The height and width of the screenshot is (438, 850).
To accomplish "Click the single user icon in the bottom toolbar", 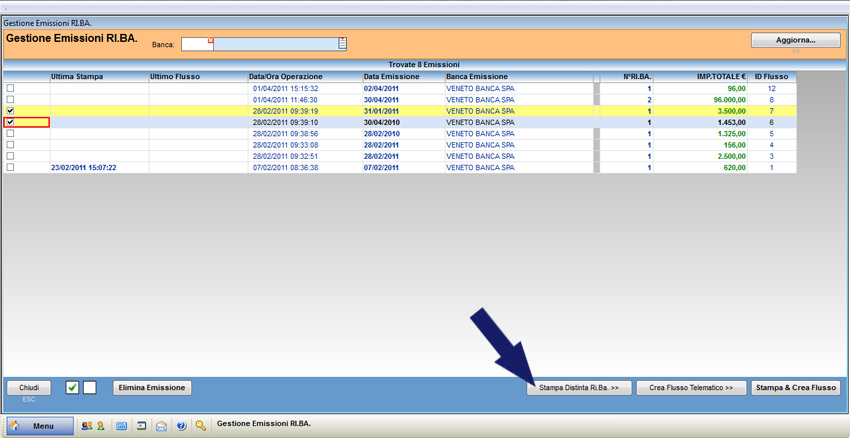I will 100,426.
